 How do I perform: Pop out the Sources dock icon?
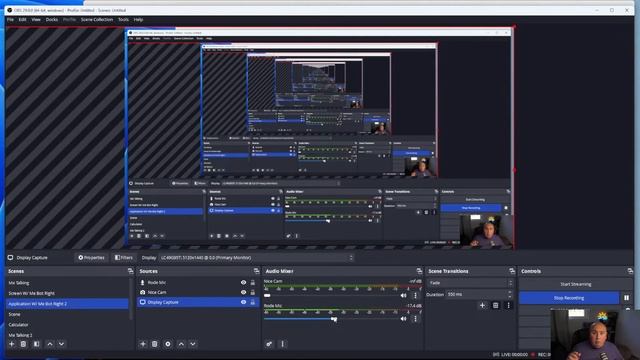[256, 271]
